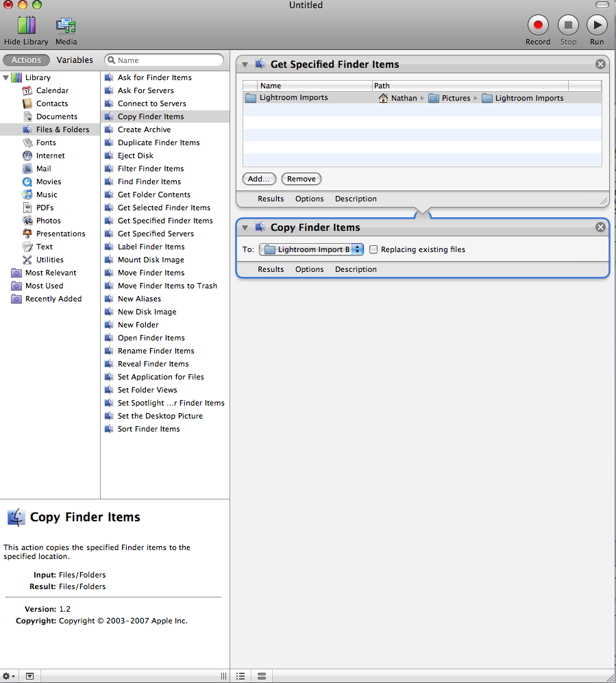Click the Add... button
The height and width of the screenshot is (683, 616).
coord(259,179)
